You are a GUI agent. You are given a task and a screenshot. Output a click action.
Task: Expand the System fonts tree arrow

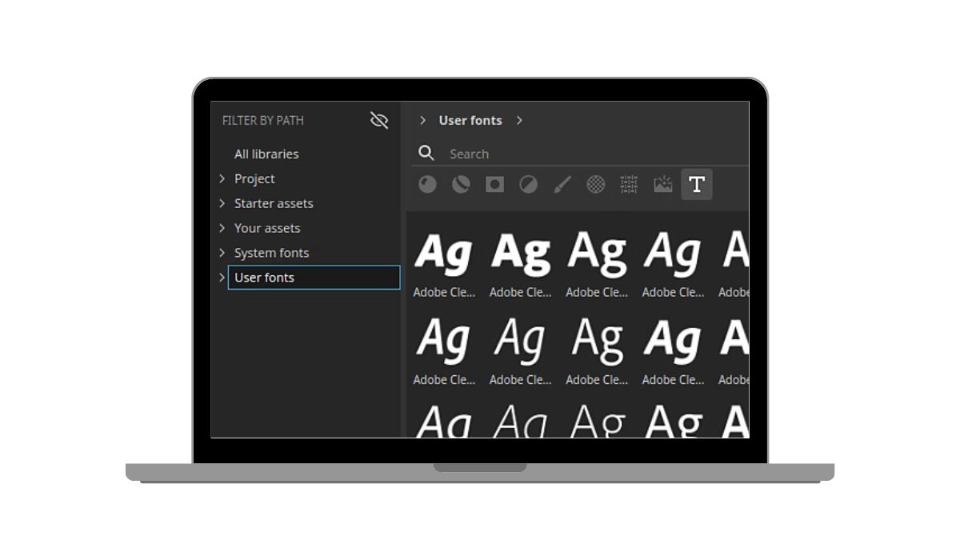point(222,253)
